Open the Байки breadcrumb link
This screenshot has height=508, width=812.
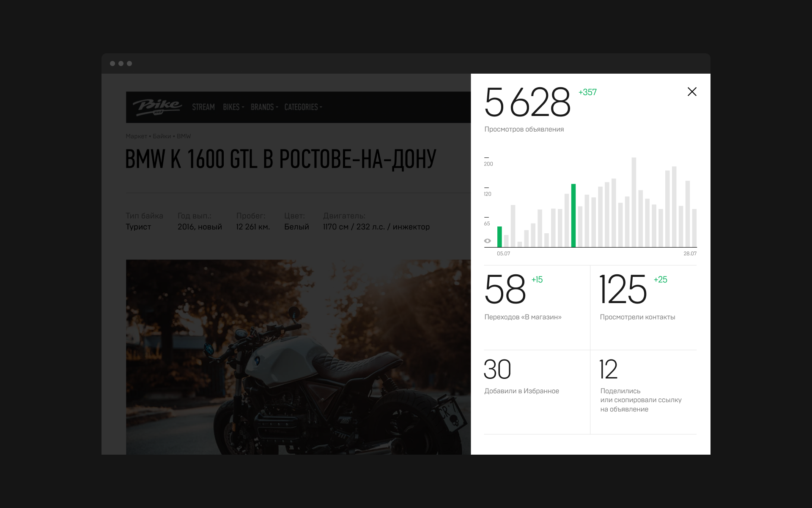(x=162, y=136)
